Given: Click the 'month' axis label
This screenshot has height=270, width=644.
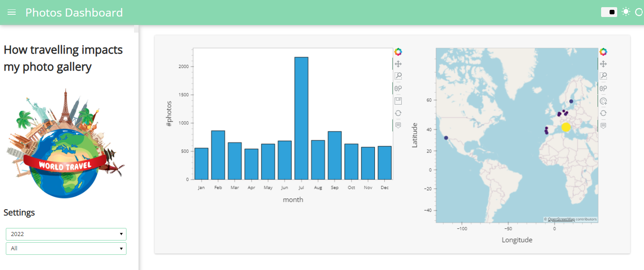Looking at the screenshot, I should click(293, 200).
